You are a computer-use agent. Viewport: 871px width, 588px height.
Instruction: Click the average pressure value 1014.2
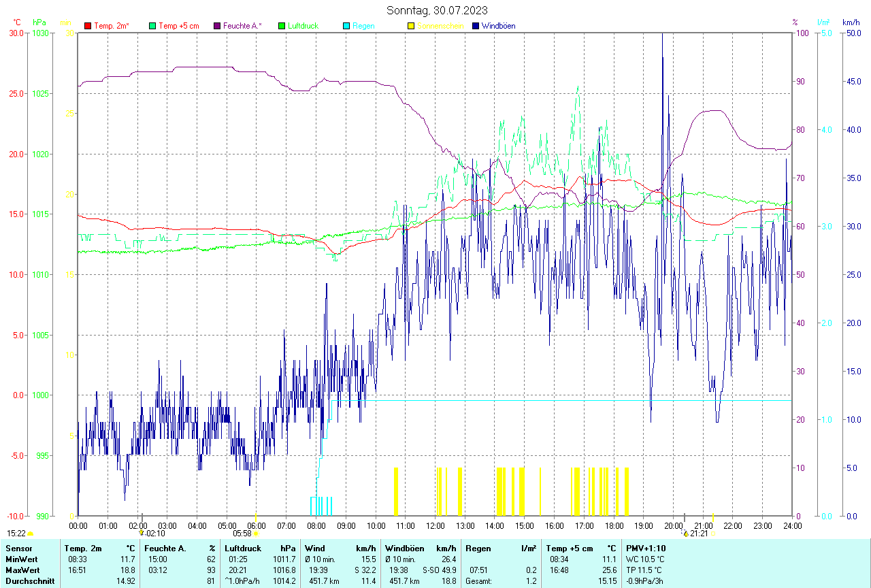click(x=284, y=581)
